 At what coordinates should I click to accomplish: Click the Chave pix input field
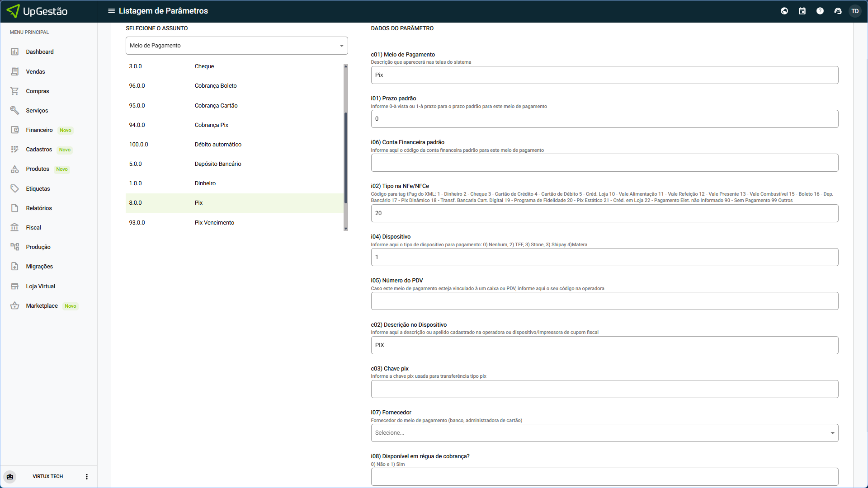[604, 389]
